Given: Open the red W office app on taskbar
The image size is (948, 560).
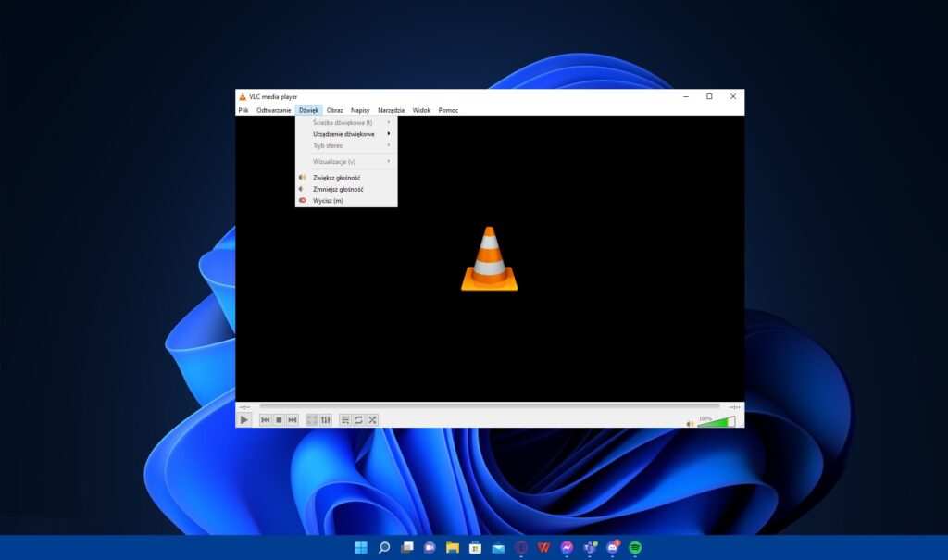Looking at the screenshot, I should (x=543, y=548).
